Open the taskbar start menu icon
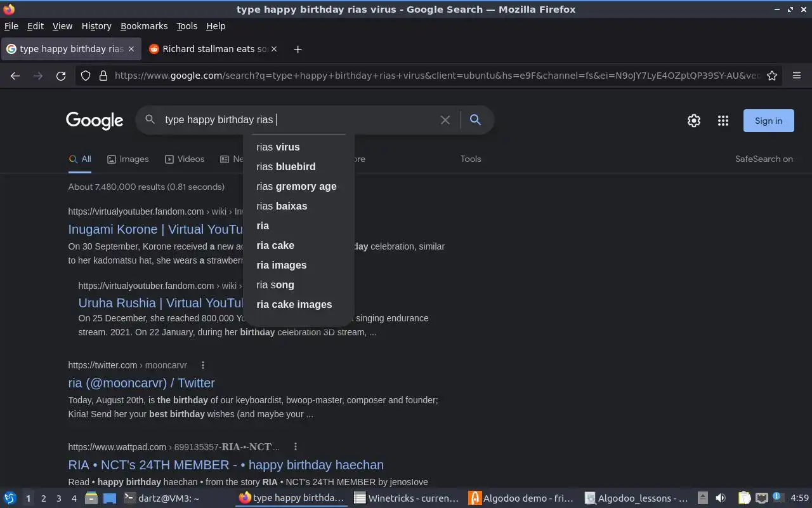 point(10,498)
